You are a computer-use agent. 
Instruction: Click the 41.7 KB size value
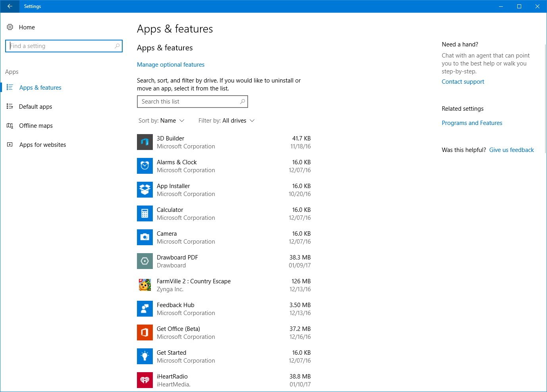(301, 138)
